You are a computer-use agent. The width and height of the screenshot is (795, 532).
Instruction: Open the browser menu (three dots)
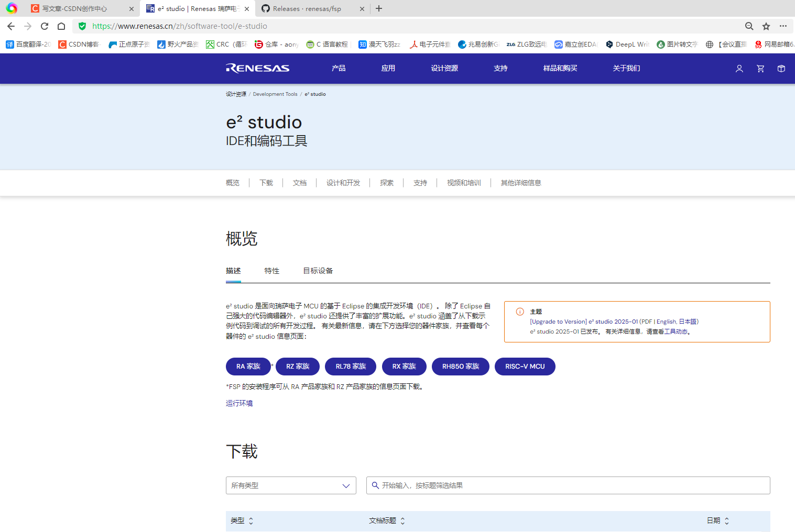[x=783, y=26]
